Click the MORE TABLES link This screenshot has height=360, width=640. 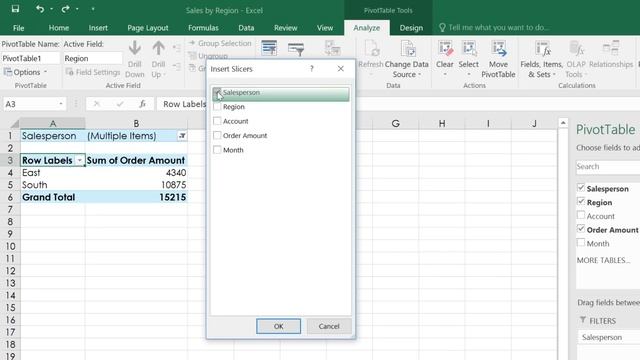point(603,260)
